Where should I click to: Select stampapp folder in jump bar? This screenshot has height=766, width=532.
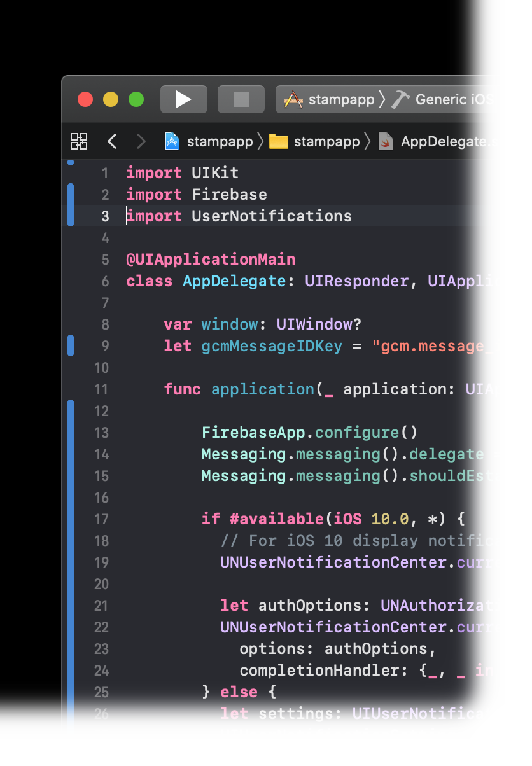[x=326, y=141]
